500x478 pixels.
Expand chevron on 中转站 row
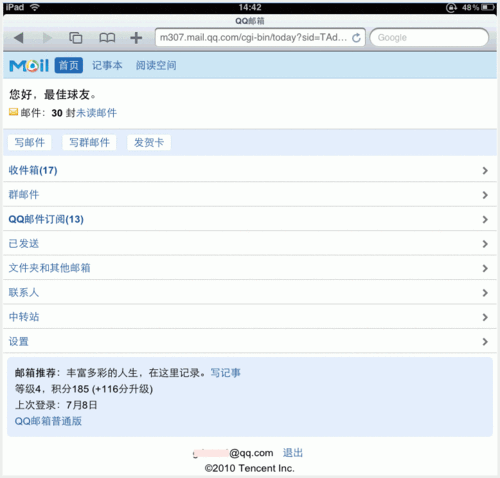(485, 317)
